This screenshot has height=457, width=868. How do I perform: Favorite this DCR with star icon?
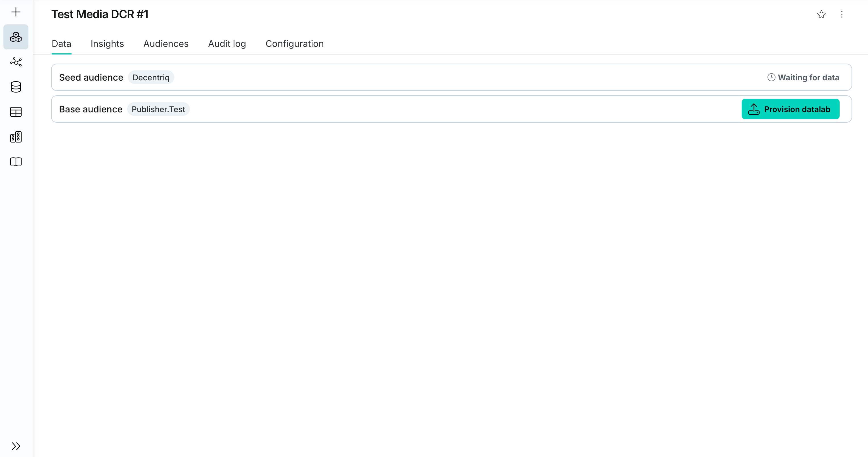821,14
